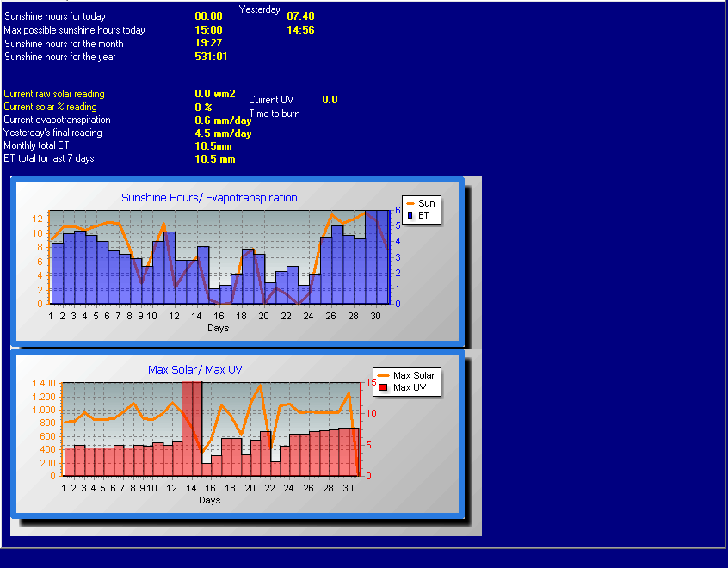Viewport: 728px width, 568px height.
Task: Select the raw solar value 0.0 wm2
Action: pos(215,94)
